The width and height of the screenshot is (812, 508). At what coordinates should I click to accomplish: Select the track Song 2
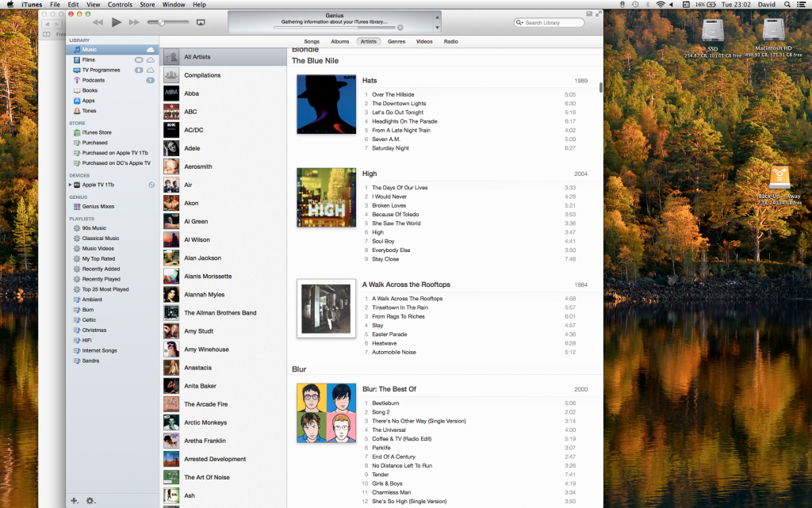point(381,412)
